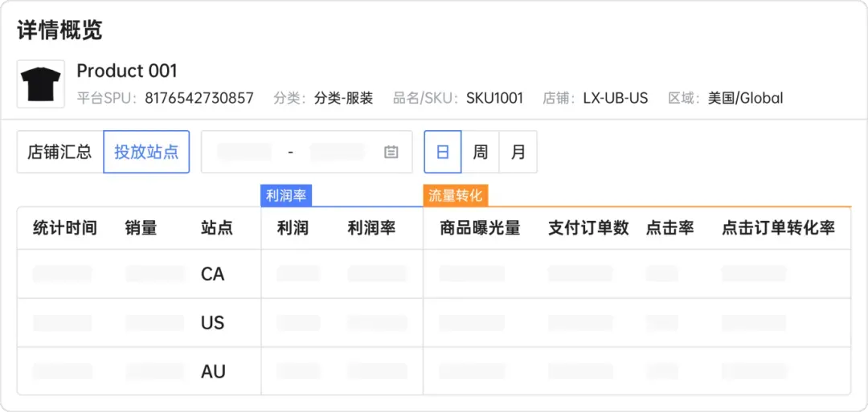Screen dimensions: 868x412
Task: Click the 统计时间 column header
Action: pyautogui.click(x=65, y=228)
